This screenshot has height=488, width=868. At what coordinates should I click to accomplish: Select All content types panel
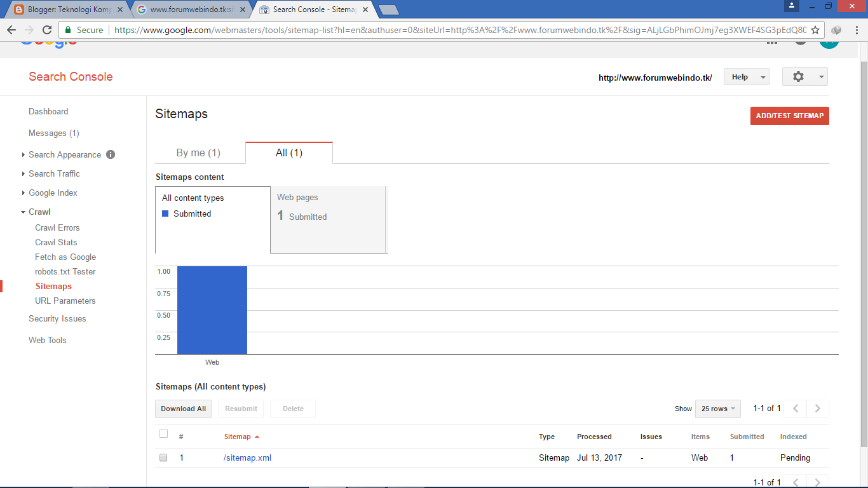(213, 219)
